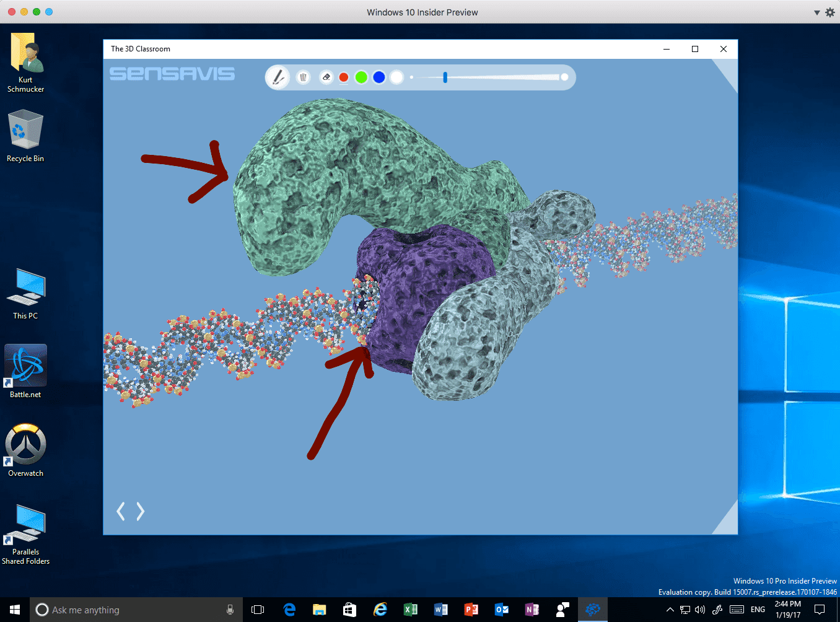
Task: Choose the white pen color
Action: coord(397,77)
